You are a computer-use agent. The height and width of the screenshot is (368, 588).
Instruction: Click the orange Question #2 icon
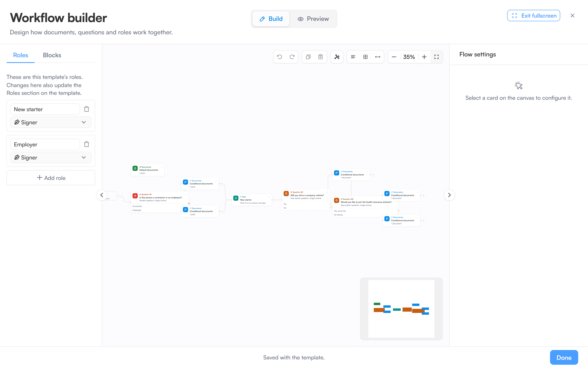(x=286, y=193)
